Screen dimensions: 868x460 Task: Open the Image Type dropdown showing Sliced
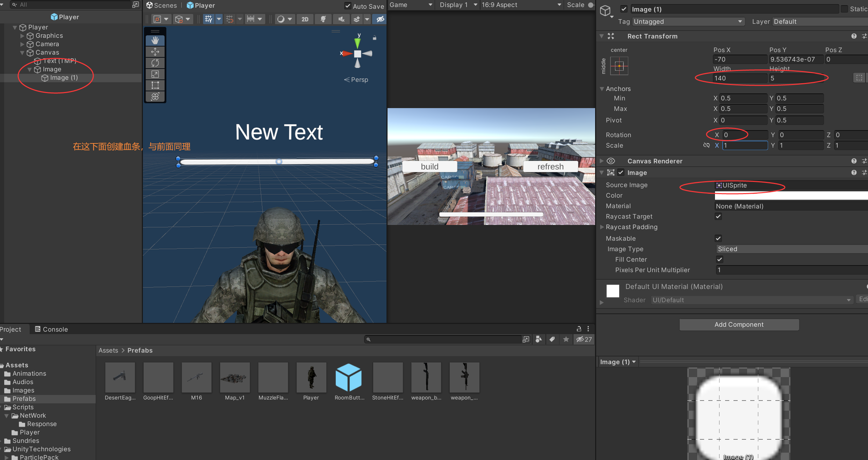tap(792, 249)
